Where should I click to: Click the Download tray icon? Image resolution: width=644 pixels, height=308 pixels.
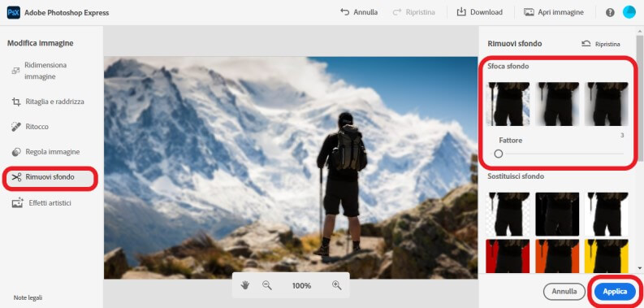pos(461,12)
